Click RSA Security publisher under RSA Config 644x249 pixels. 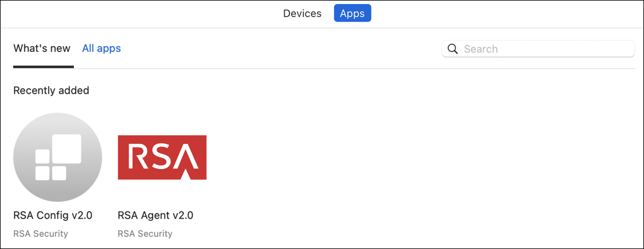click(41, 234)
